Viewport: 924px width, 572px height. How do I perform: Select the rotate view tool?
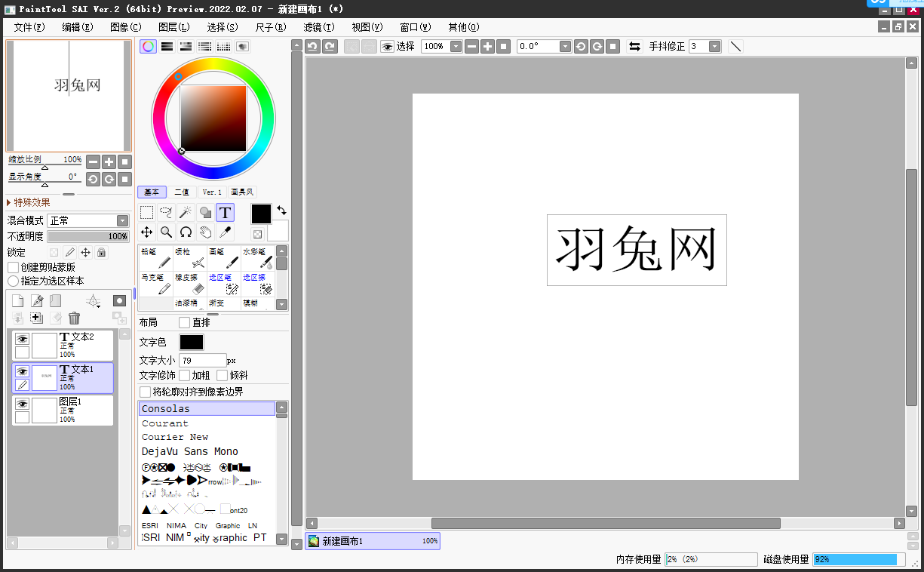coord(186,232)
